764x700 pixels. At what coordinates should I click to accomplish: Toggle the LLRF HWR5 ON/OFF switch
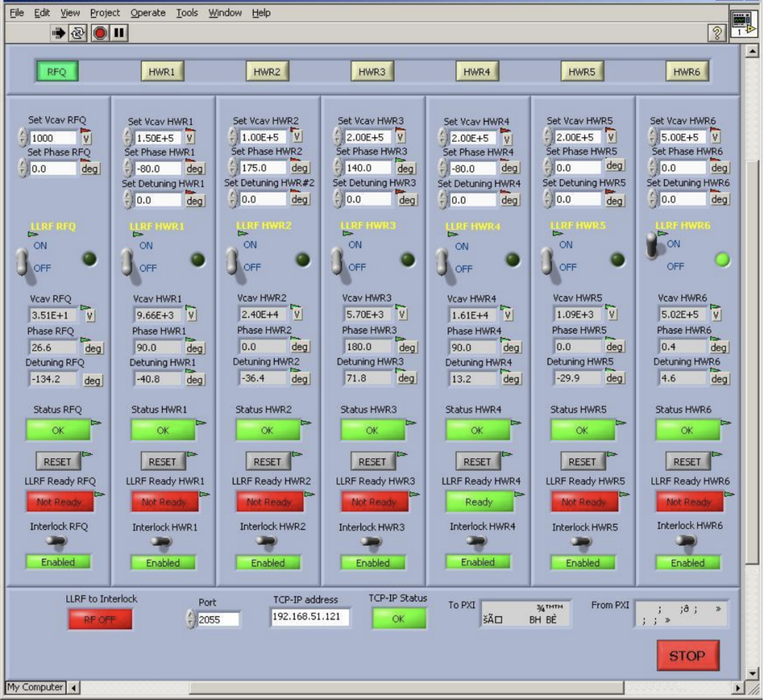pyautogui.click(x=547, y=262)
